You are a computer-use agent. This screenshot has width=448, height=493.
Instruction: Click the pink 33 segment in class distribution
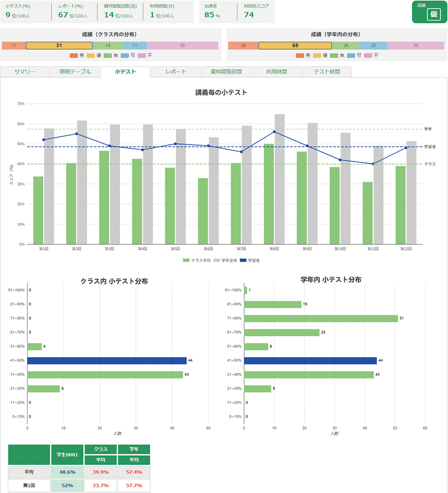point(182,45)
